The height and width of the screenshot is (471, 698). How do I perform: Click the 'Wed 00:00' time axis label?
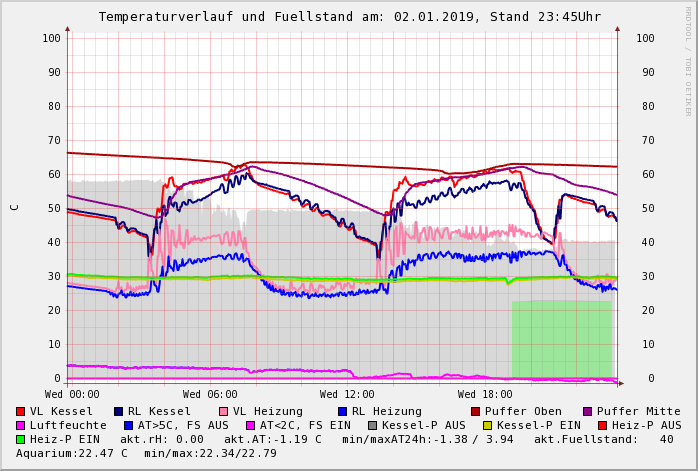click(x=72, y=394)
